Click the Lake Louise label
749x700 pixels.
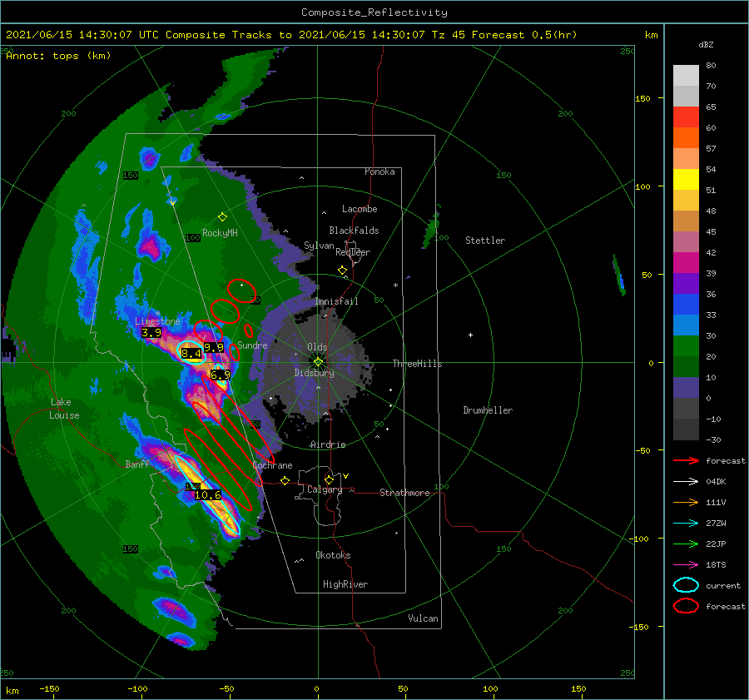(64, 409)
